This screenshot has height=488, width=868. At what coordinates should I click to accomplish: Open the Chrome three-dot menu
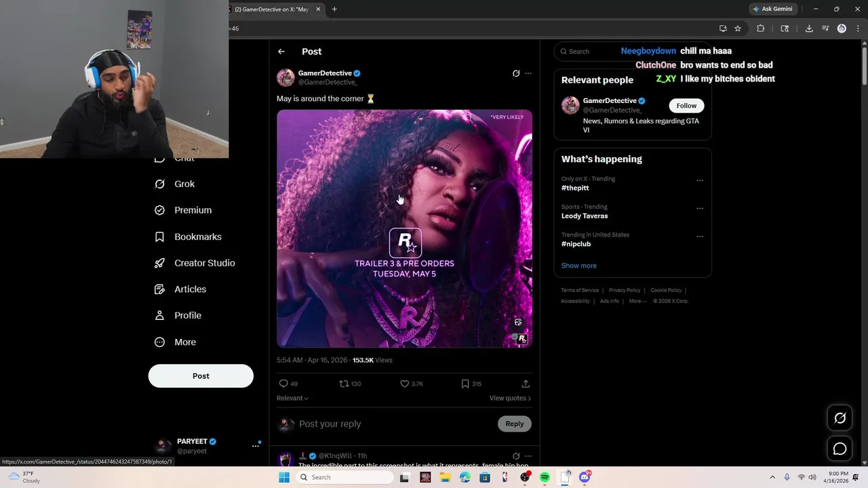click(856, 28)
